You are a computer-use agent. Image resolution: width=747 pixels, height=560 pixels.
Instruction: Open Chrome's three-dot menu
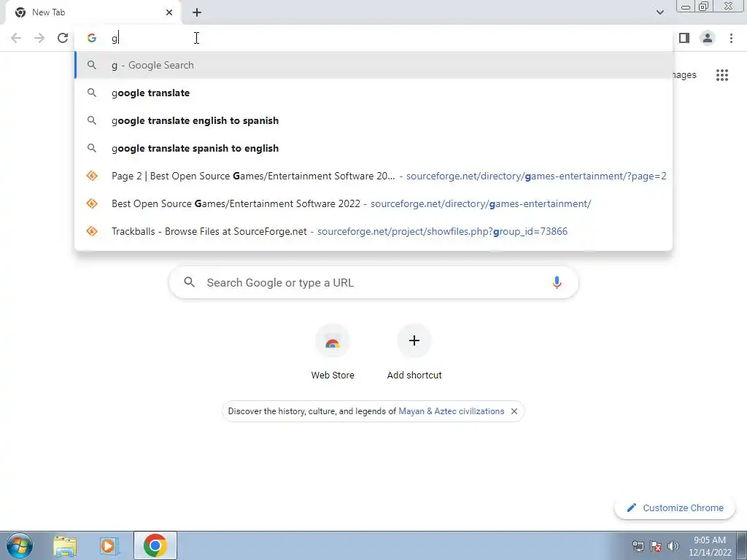point(731,38)
